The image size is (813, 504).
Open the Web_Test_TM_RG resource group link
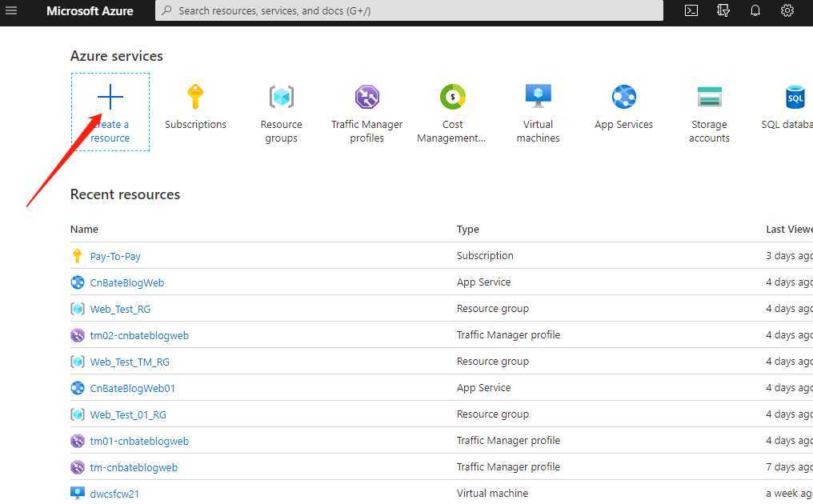coord(130,362)
